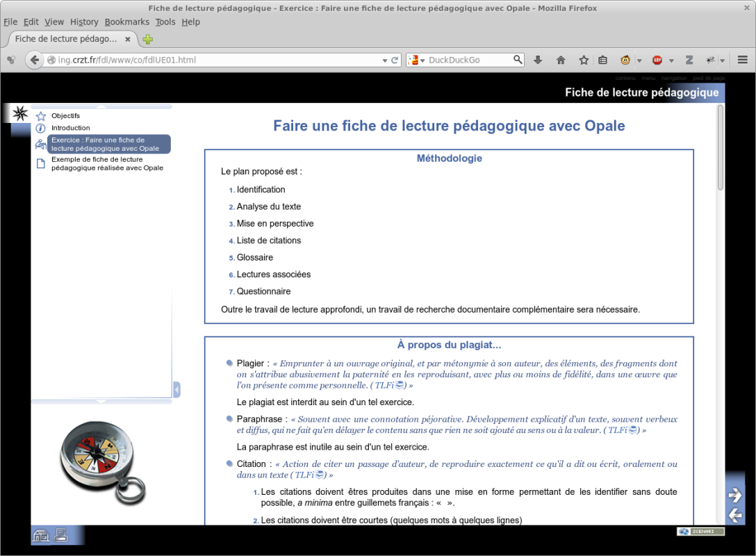Go to next page with the right arrow

(x=734, y=495)
